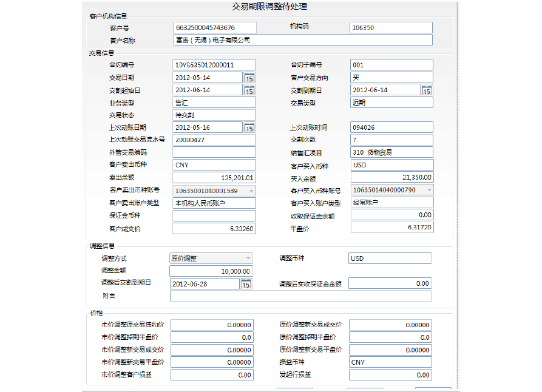Click the 调整金额 field 10,000.00
Screen dimensions: 542x392
(211, 271)
